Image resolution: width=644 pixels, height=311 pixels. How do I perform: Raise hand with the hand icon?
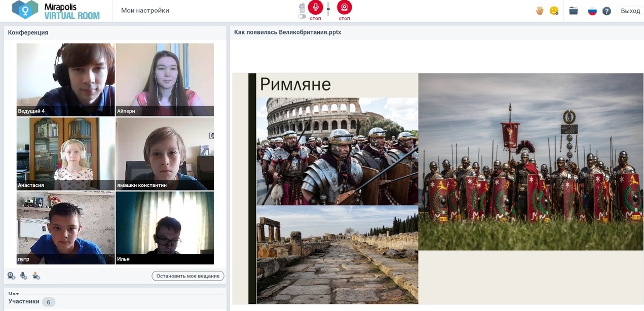(540, 11)
